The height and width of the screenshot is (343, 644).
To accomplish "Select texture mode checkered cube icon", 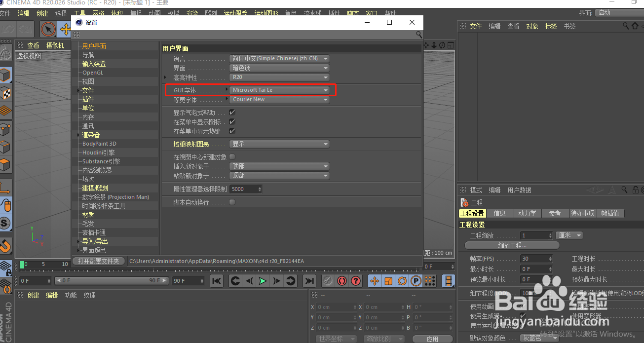I will pyautogui.click(x=5, y=93).
